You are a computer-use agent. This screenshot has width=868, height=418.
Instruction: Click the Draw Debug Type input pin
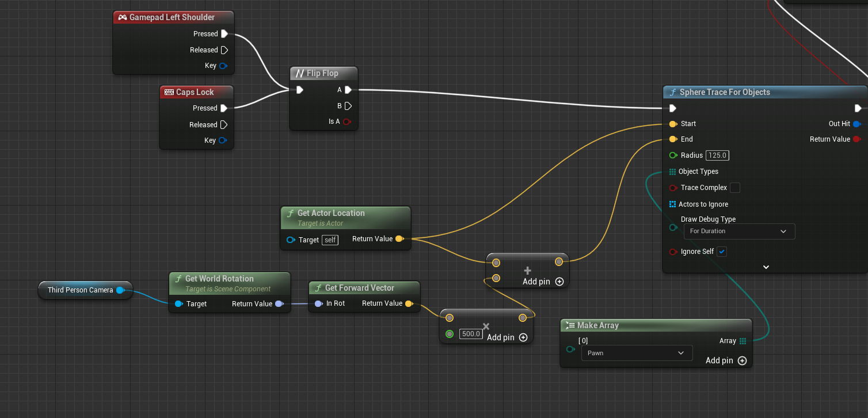tap(673, 228)
